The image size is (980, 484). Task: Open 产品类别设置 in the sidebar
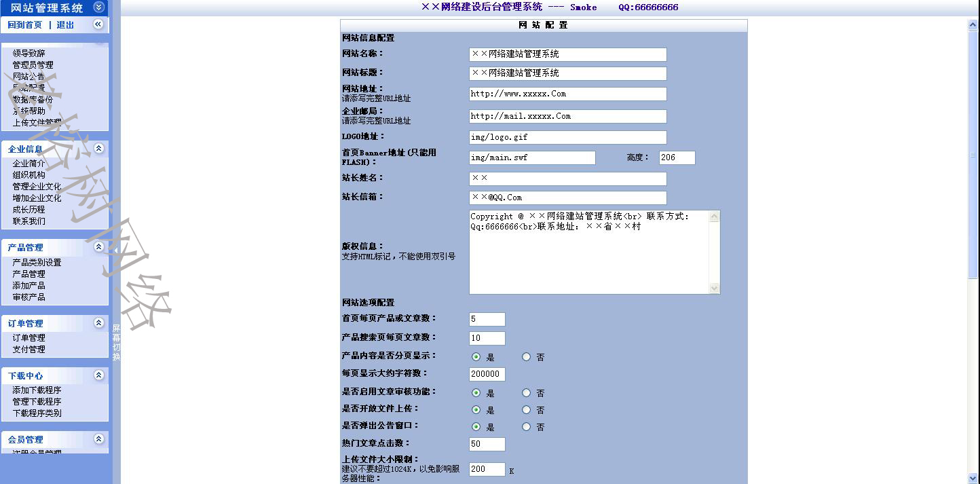tap(37, 262)
